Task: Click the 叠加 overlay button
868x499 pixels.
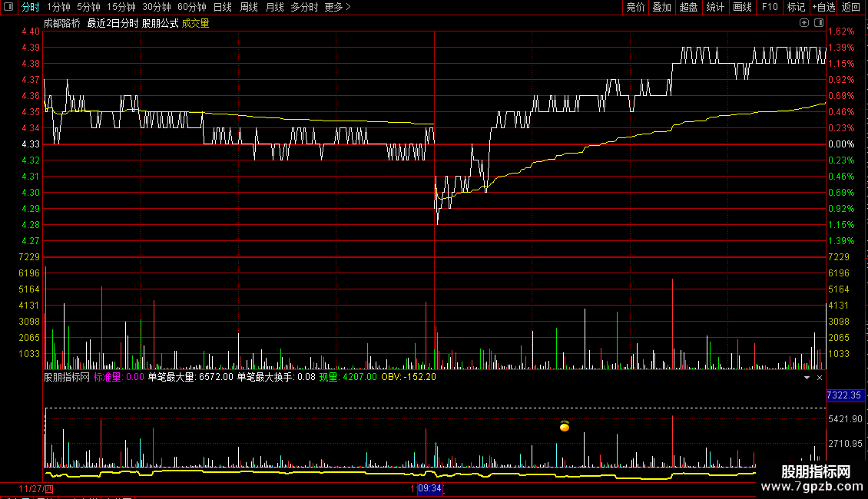Action: pyautogui.click(x=661, y=7)
